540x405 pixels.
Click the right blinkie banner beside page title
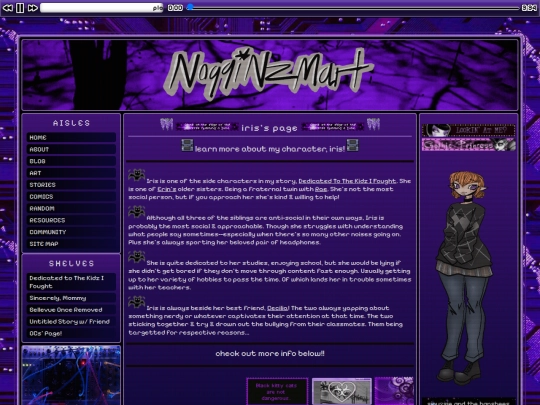[333, 127]
